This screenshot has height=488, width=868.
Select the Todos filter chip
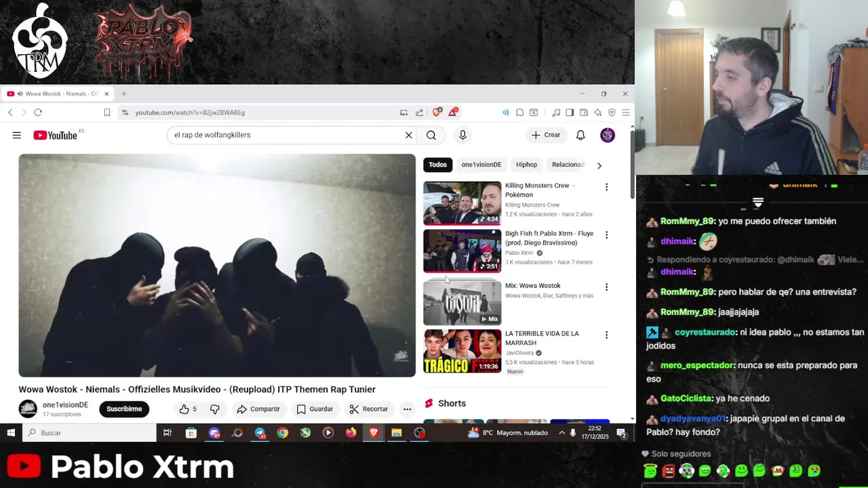click(x=437, y=165)
